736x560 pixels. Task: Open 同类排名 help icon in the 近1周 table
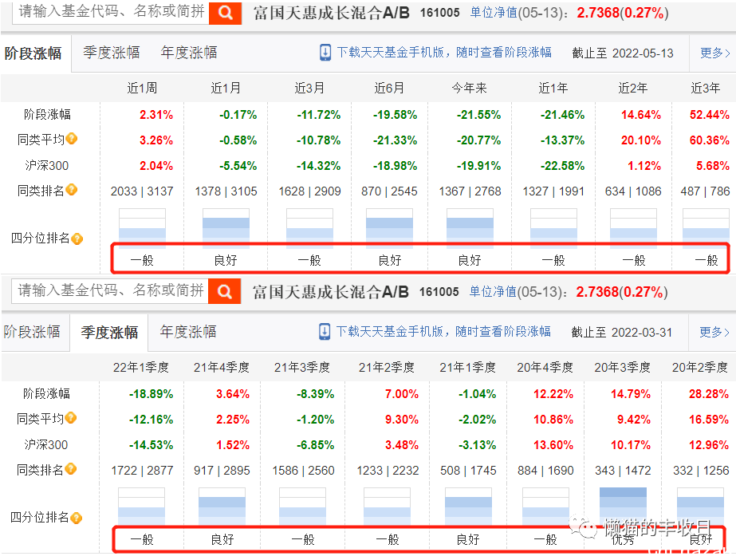[71, 190]
